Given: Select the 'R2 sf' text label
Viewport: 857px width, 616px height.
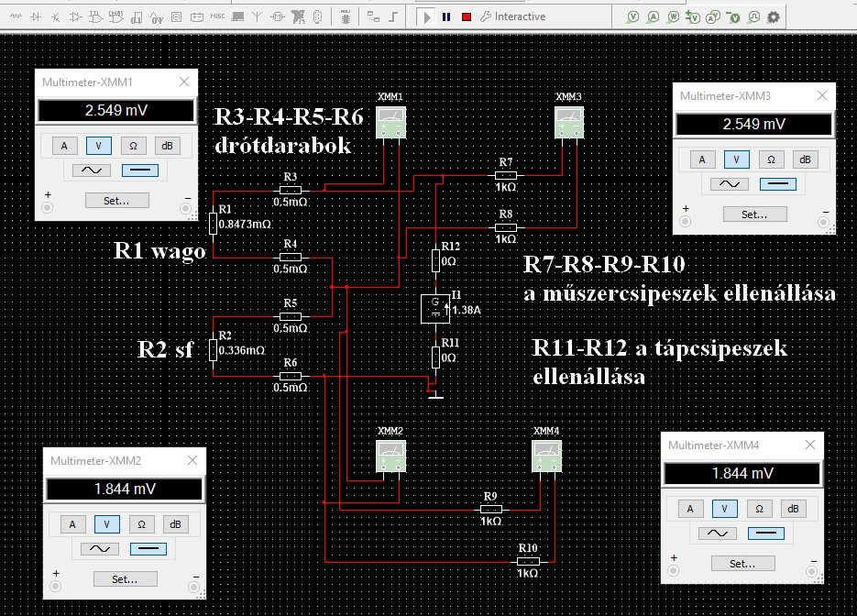Looking at the screenshot, I should click(166, 349).
